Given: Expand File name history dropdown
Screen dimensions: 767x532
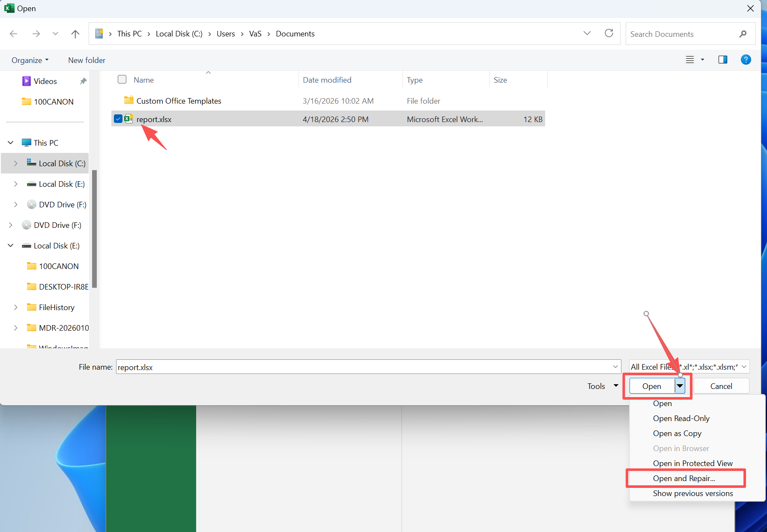Looking at the screenshot, I should point(615,367).
